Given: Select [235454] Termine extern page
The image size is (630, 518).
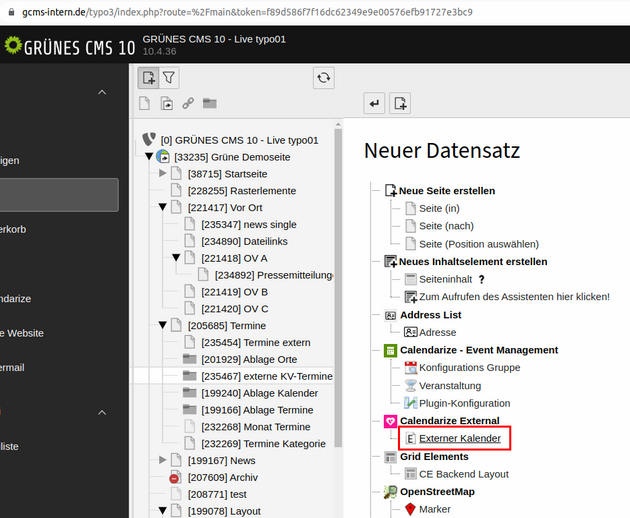Looking at the screenshot, I should pyautogui.click(x=256, y=342).
